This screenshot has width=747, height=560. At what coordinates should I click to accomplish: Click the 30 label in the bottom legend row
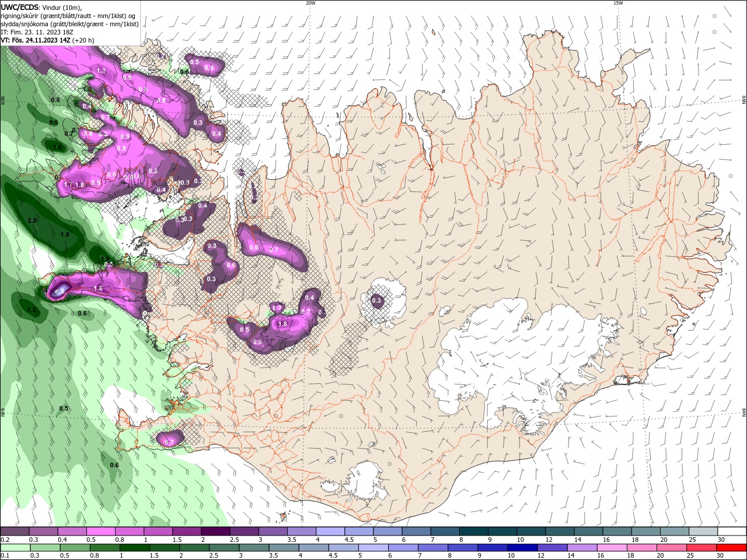click(x=720, y=556)
